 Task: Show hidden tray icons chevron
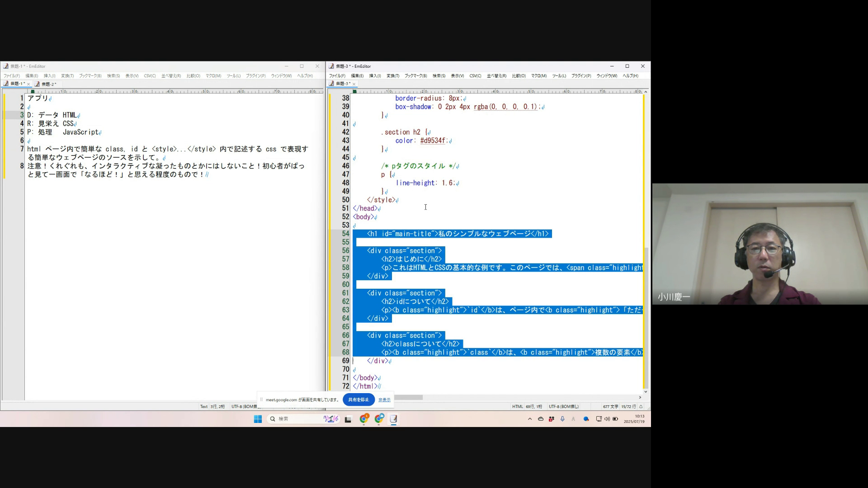pyautogui.click(x=530, y=419)
